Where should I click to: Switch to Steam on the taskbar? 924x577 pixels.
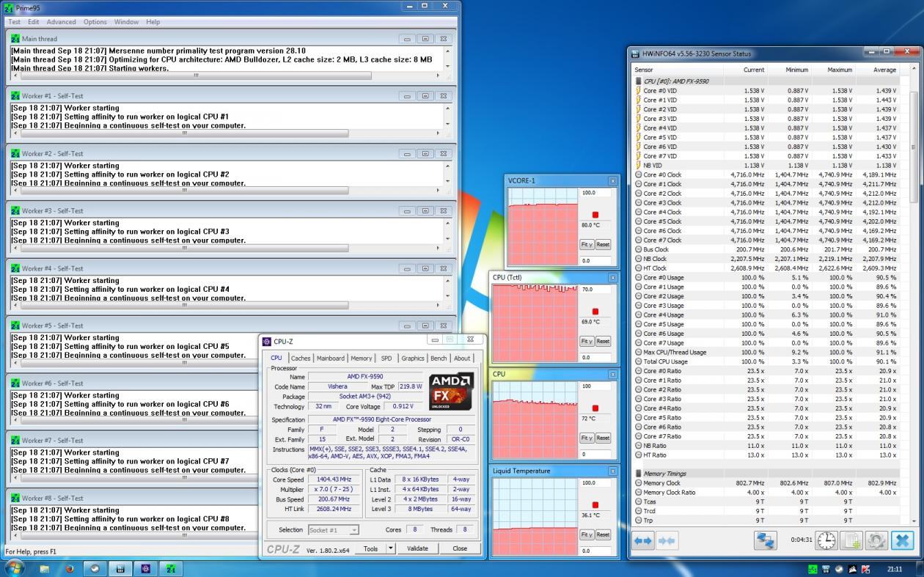coord(95,568)
